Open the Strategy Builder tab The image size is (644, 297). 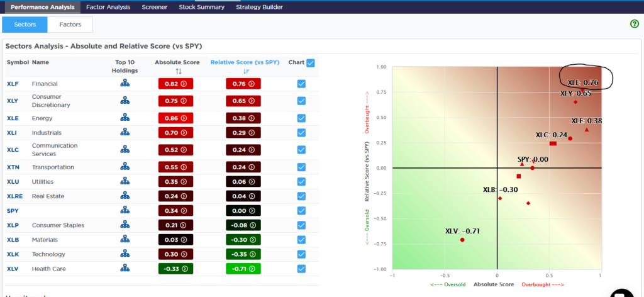pos(259,8)
